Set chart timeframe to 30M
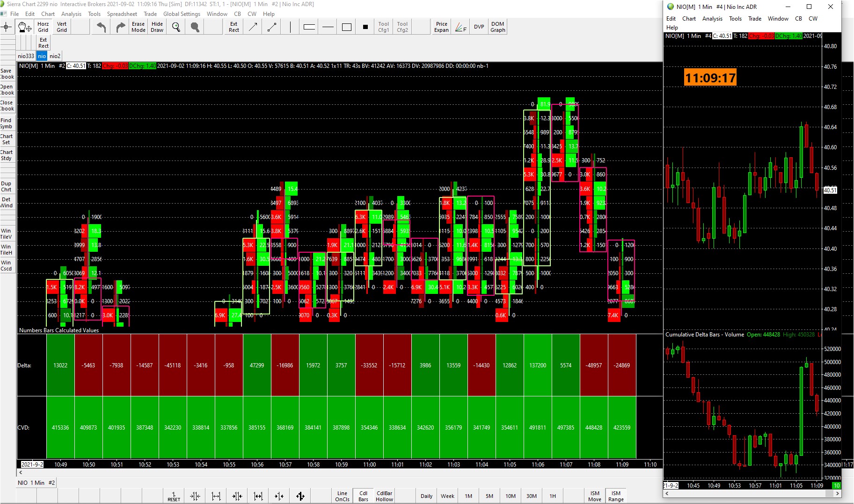The width and height of the screenshot is (854, 504). pos(532,496)
